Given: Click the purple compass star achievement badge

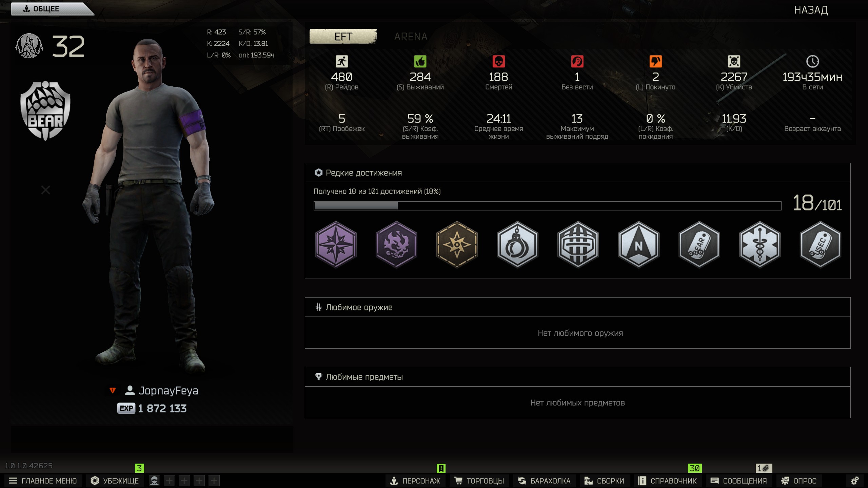Looking at the screenshot, I should [336, 244].
